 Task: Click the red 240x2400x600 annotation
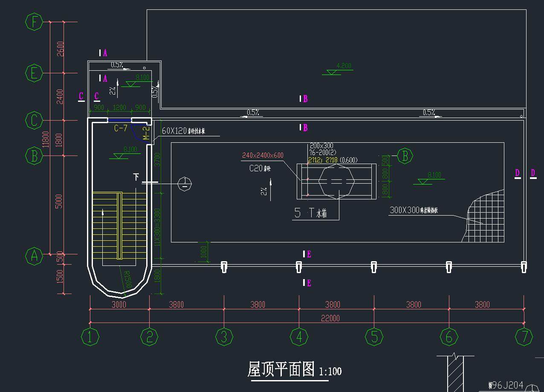(x=263, y=156)
